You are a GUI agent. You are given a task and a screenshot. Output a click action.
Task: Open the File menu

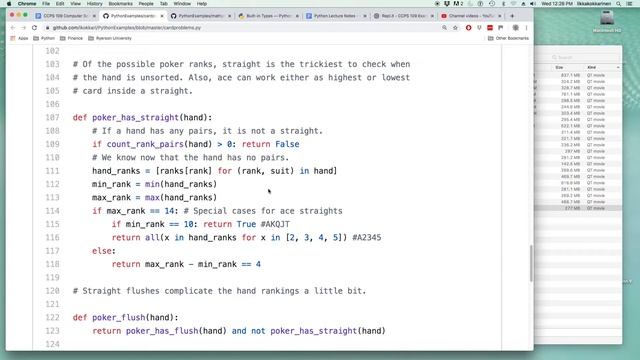(x=46, y=4)
